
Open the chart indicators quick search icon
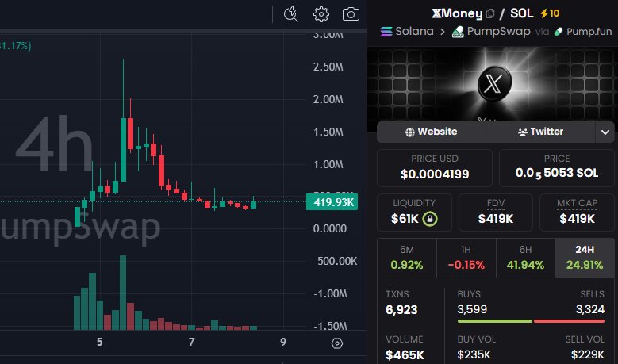point(290,13)
